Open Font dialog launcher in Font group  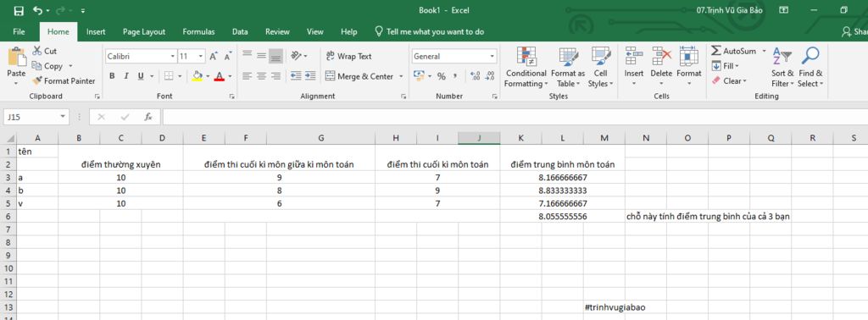point(232,97)
